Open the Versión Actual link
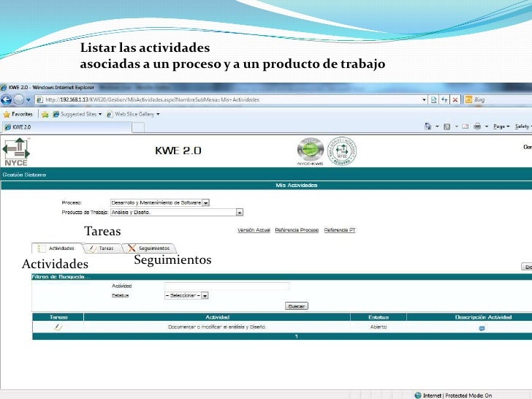 pyautogui.click(x=254, y=230)
